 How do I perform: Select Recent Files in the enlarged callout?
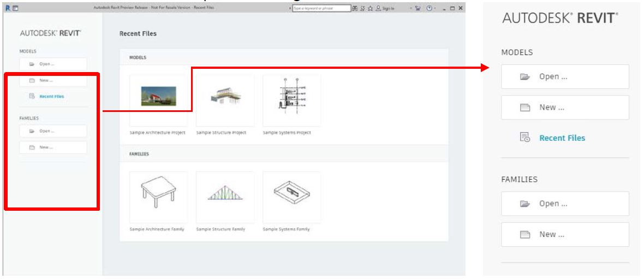coord(562,138)
